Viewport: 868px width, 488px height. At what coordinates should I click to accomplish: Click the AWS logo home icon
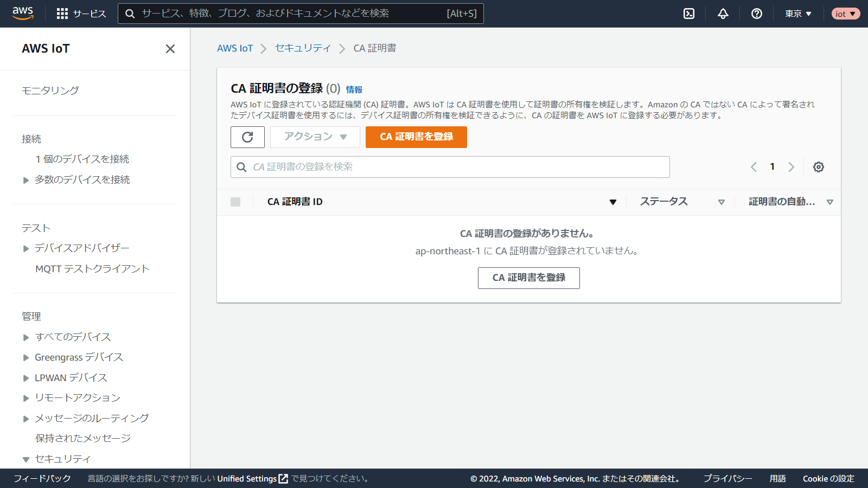point(23,14)
